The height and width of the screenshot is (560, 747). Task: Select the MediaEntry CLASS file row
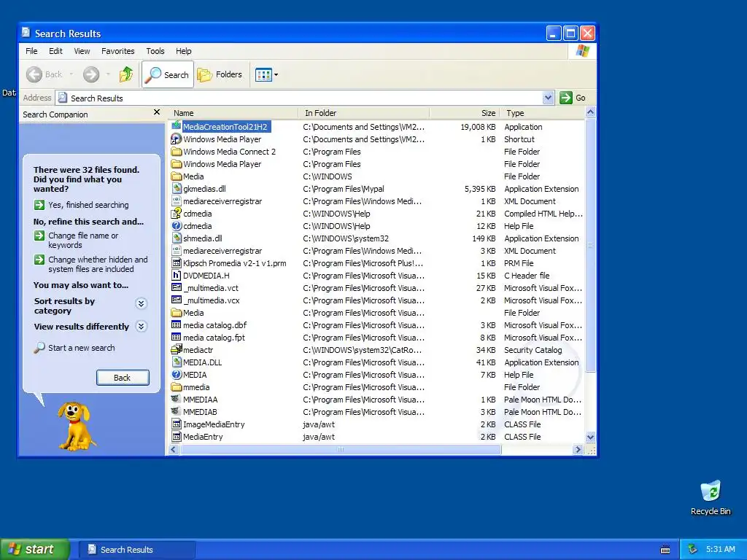[x=376, y=437]
